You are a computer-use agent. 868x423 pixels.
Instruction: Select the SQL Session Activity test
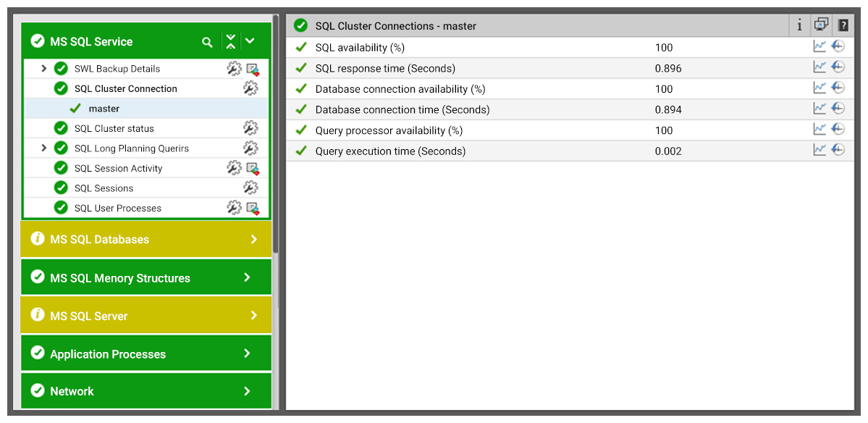tap(119, 168)
